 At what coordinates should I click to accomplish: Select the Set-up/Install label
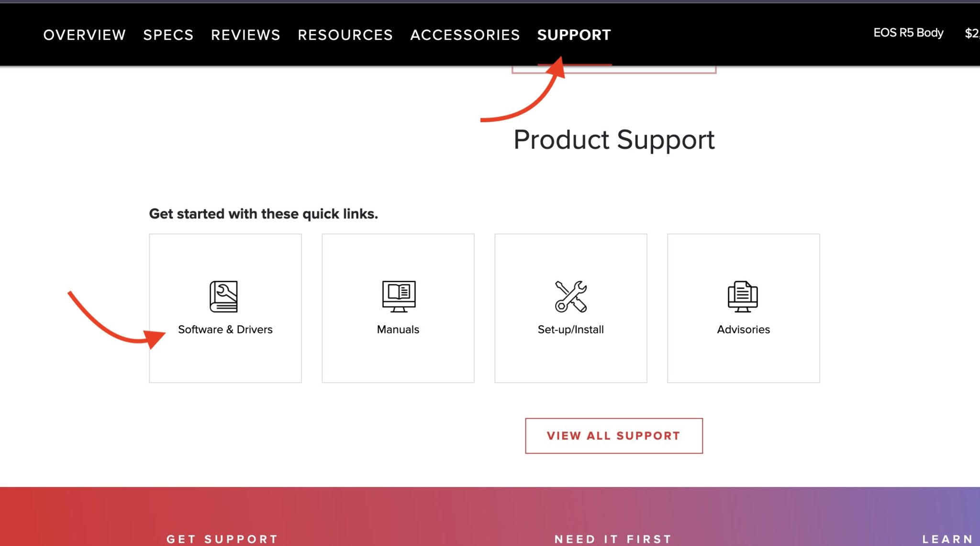click(x=570, y=330)
